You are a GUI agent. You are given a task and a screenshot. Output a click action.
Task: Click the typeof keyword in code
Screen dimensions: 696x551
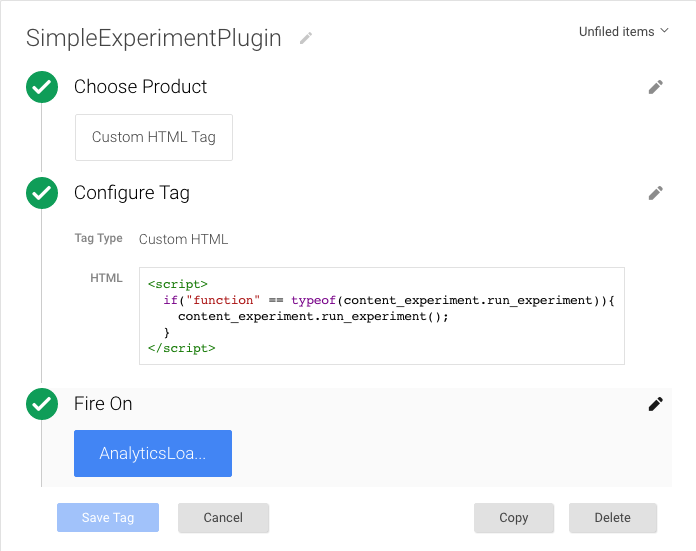[x=313, y=301]
